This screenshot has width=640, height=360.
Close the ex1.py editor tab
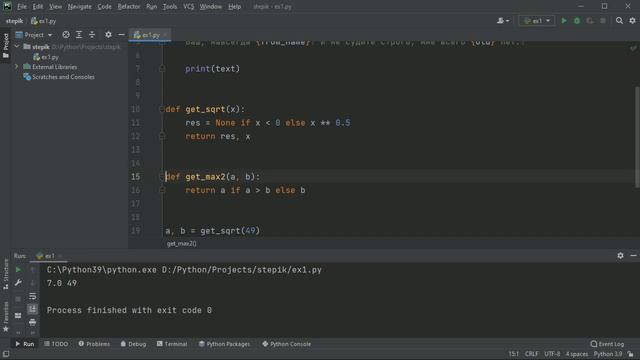tap(165, 35)
